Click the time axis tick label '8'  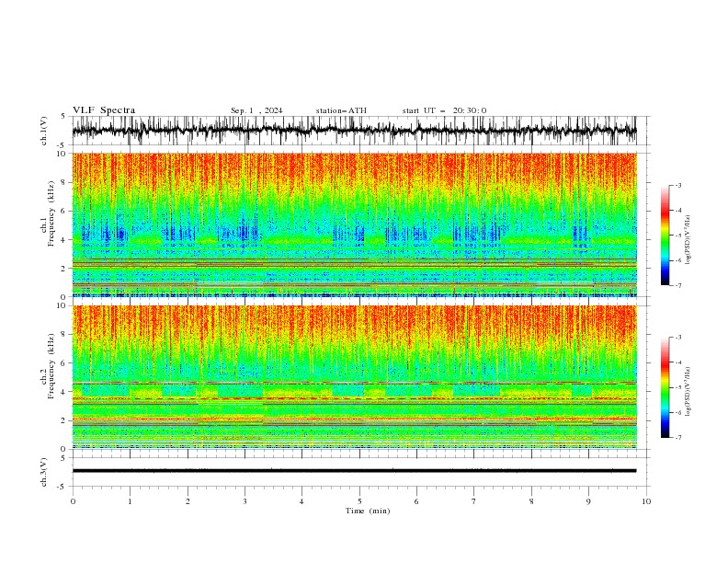click(x=531, y=501)
